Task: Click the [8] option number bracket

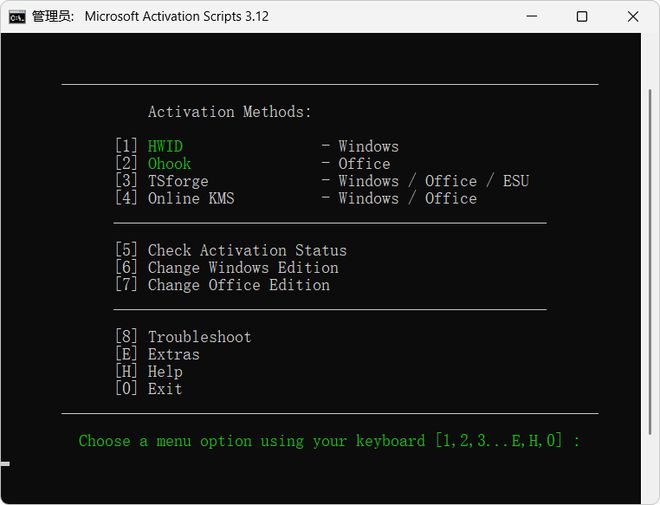Action: pyautogui.click(x=126, y=337)
